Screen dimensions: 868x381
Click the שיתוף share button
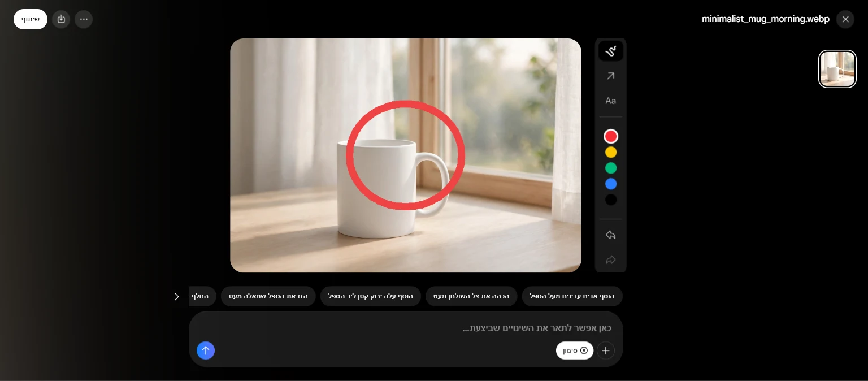click(x=31, y=19)
